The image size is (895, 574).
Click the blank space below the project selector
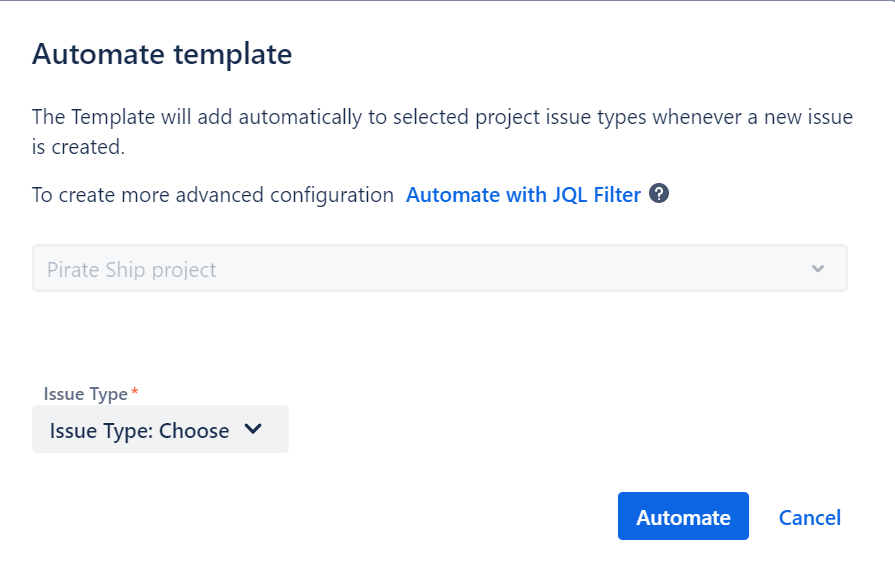point(439,335)
